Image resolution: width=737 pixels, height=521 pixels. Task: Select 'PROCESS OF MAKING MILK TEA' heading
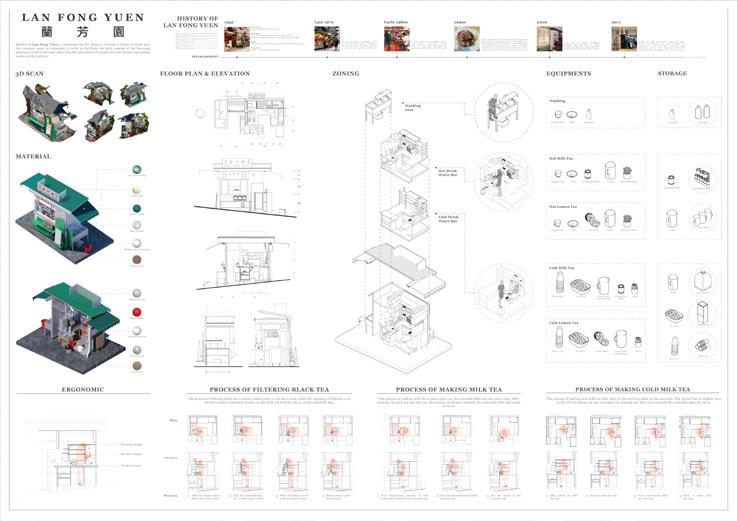click(x=448, y=390)
